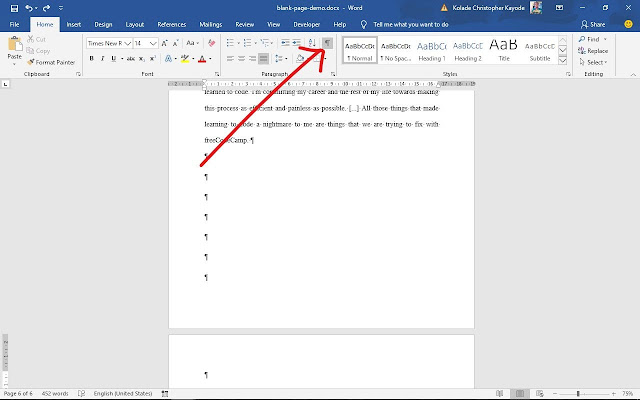Select the Normal style thumbnail
The width and height of the screenshot is (640, 400).
[x=360, y=50]
